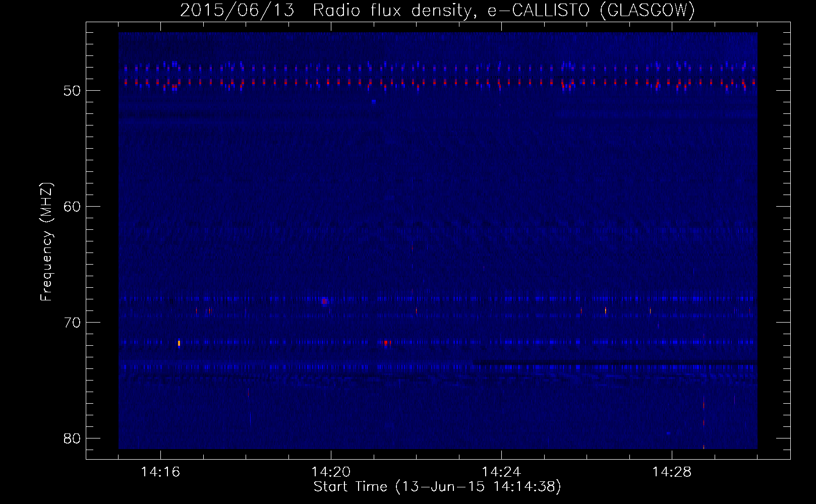Click the 14:20 time tick label
Image resolution: width=816 pixels, height=504 pixels.
(331, 472)
